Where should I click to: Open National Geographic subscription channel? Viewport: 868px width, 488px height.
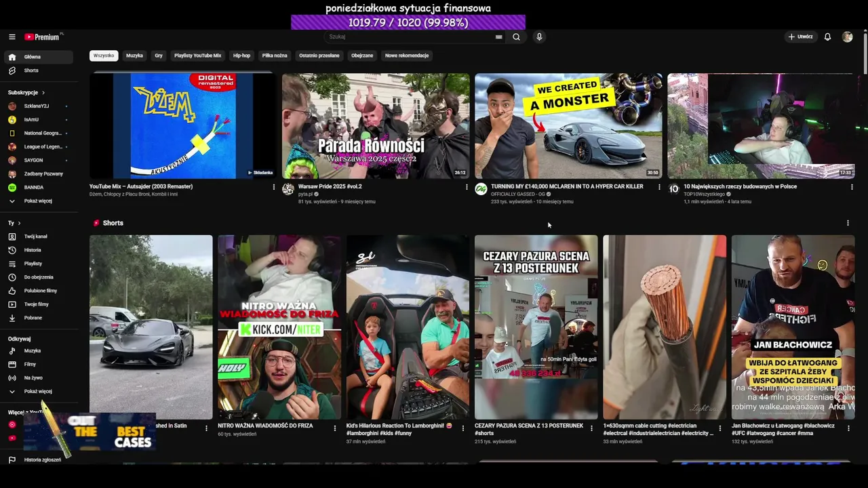38,133
